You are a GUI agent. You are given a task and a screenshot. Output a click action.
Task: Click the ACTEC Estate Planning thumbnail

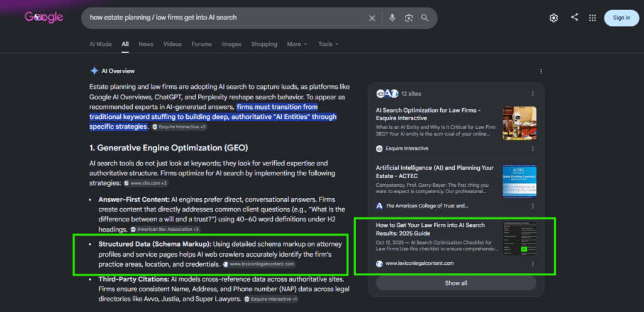coord(519,181)
